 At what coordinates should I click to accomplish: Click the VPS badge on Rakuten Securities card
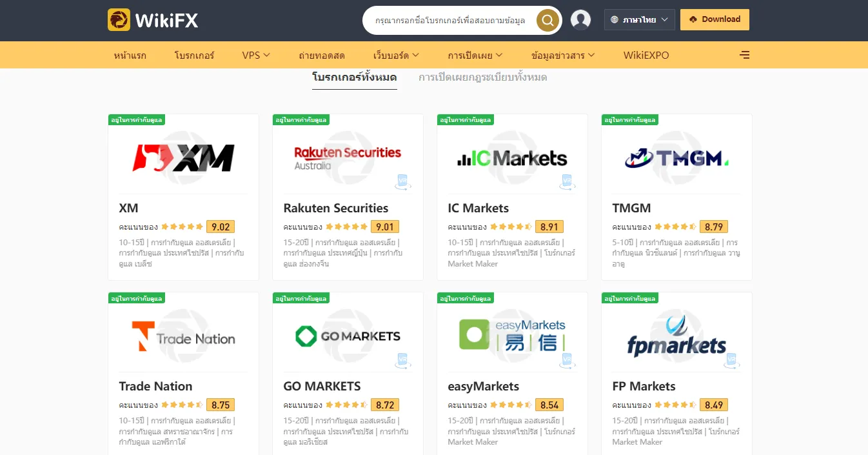[x=403, y=182]
